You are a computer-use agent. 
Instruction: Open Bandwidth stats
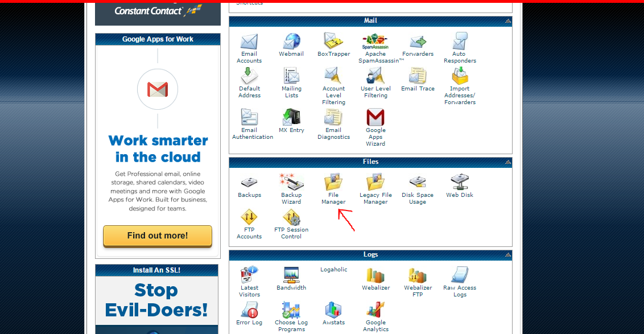click(x=291, y=279)
